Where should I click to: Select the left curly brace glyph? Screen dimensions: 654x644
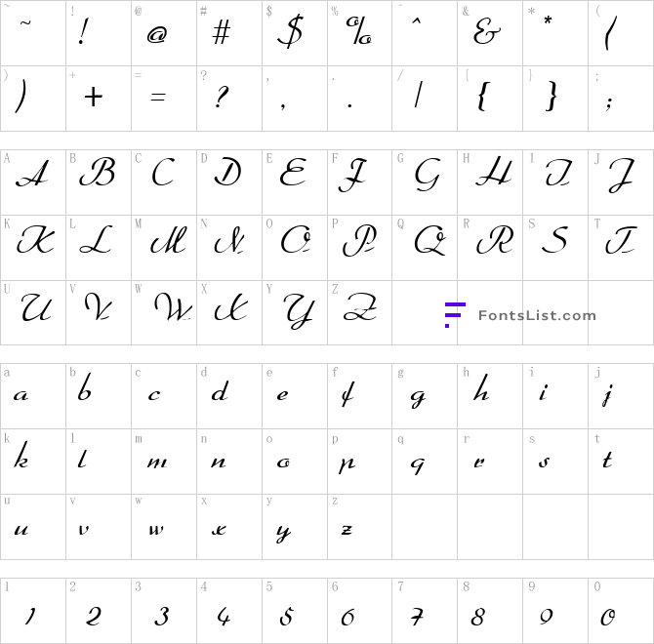pyautogui.click(x=482, y=97)
